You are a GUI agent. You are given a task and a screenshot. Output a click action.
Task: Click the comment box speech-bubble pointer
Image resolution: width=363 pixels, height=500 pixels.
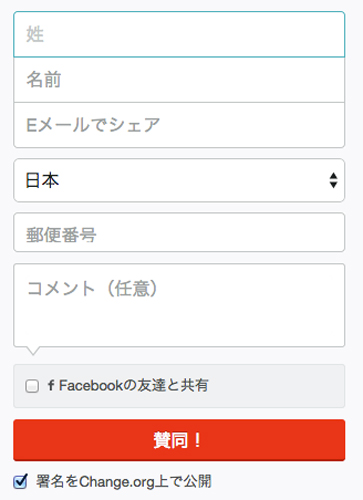[x=33, y=351]
